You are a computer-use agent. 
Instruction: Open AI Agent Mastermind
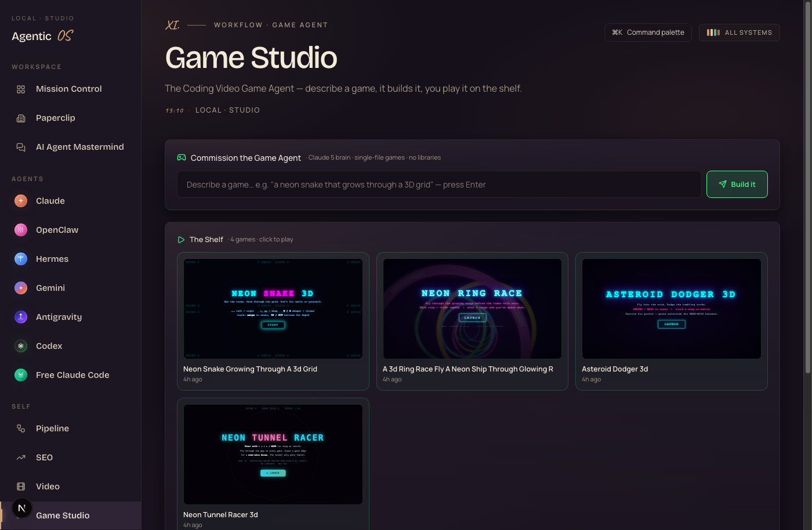(71, 147)
